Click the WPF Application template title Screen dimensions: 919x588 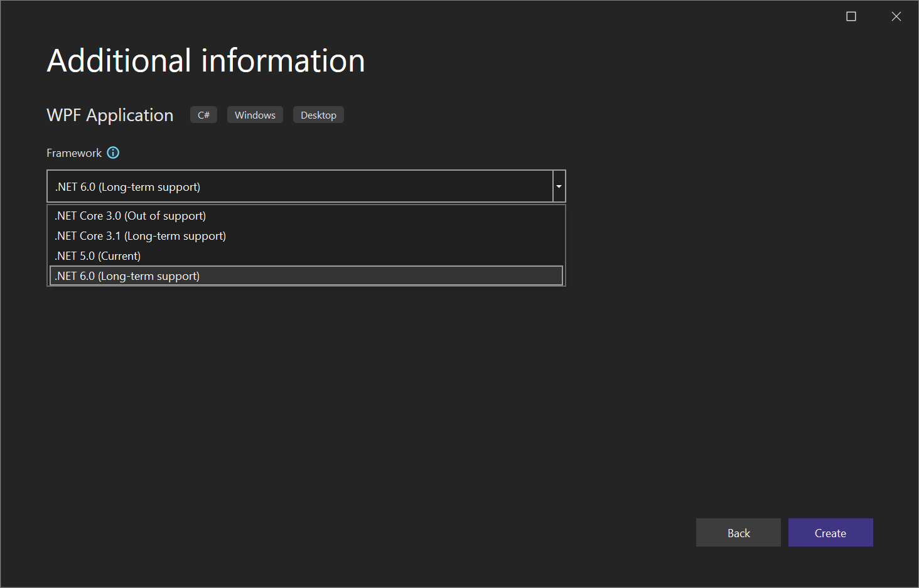110,115
